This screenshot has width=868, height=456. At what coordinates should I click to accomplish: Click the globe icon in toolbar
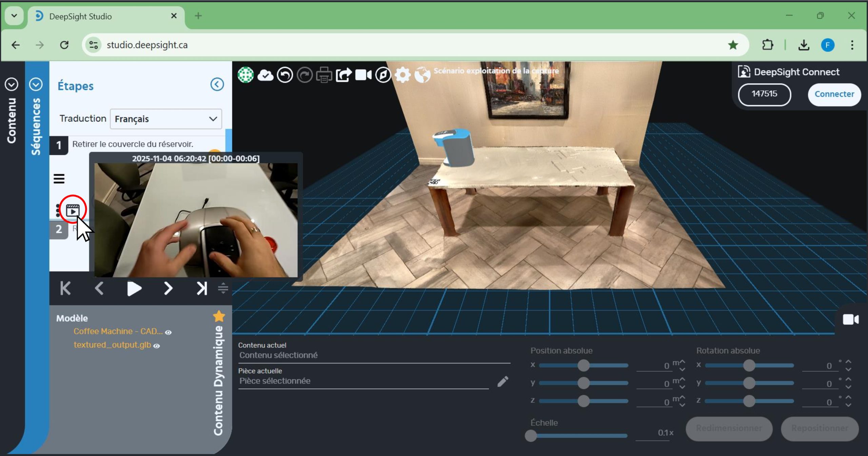[422, 75]
